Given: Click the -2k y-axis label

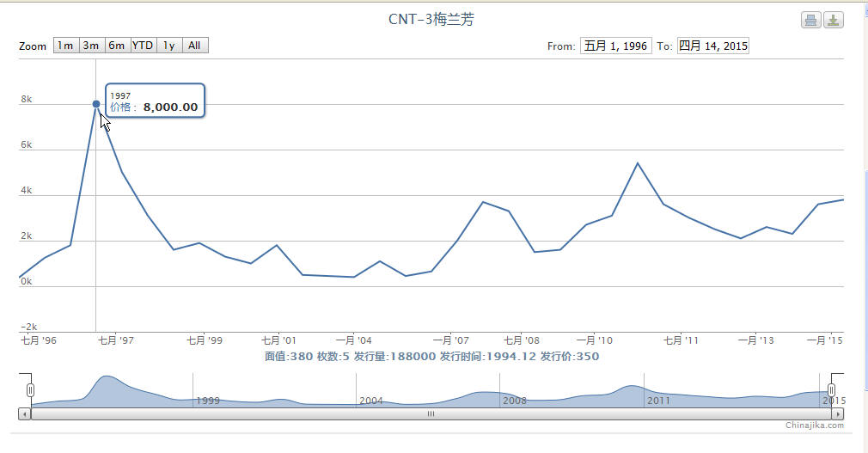Looking at the screenshot, I should tap(28, 327).
